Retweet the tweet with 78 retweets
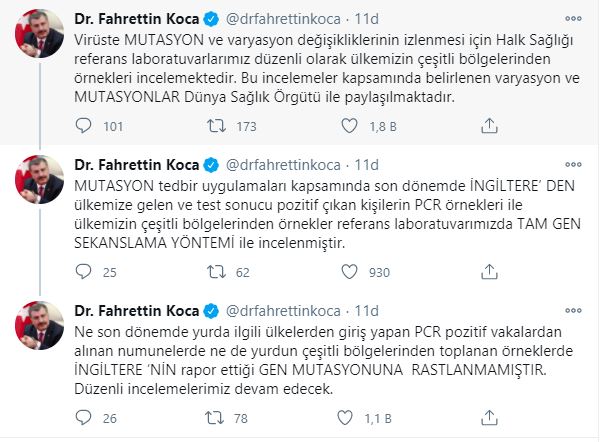This screenshot has height=442, width=611. pos(215,418)
